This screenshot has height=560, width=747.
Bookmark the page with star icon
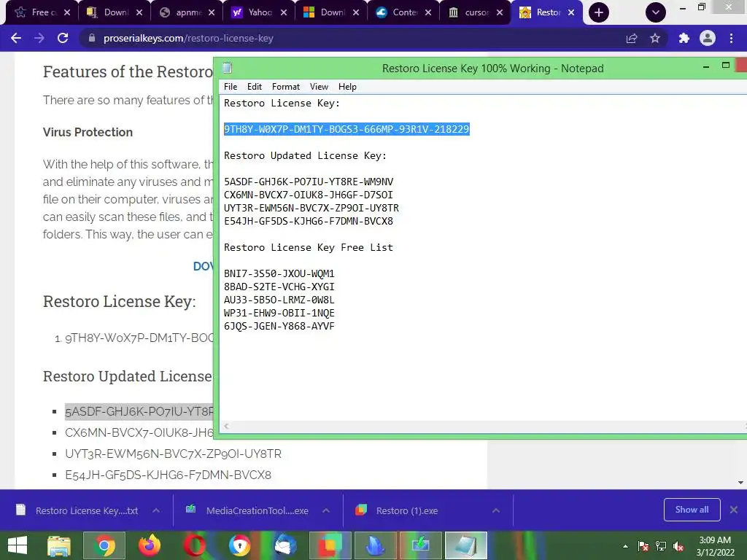tap(655, 39)
